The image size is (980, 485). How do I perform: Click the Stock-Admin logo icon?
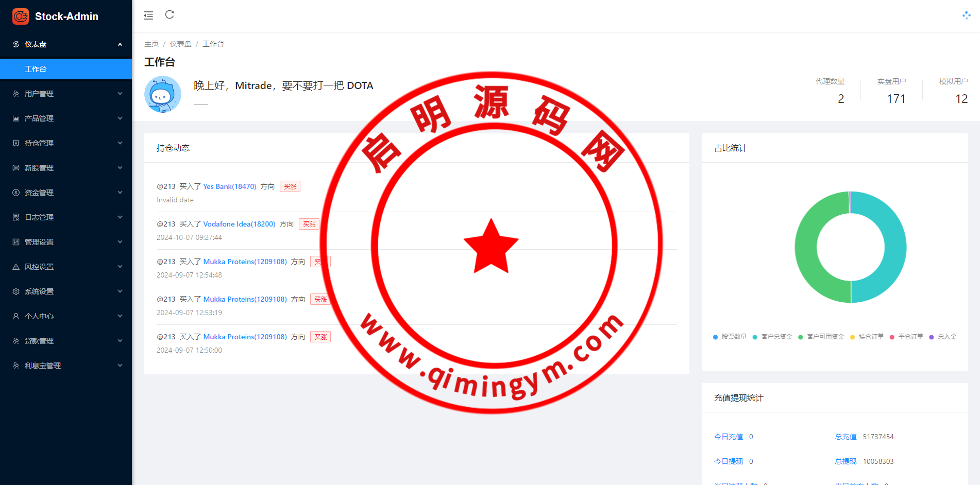click(21, 16)
